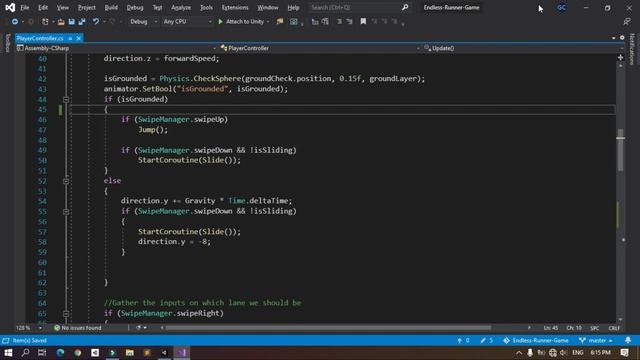Click the horizontal scrollbar in editor

(328, 328)
